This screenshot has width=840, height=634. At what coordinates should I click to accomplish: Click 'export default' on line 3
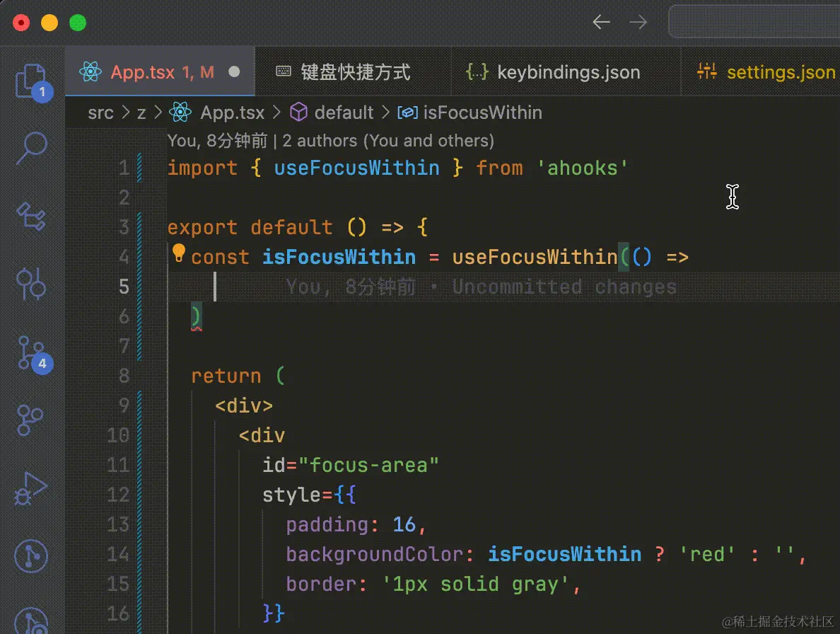(250, 228)
